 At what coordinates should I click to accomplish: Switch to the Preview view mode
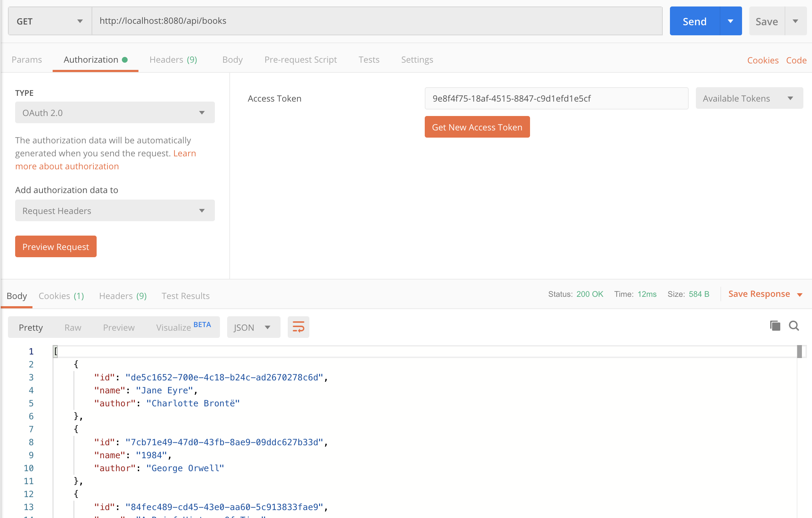[119, 327]
